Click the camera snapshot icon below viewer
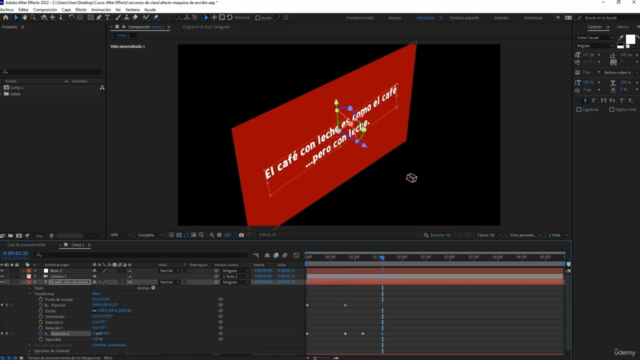Viewport: 640px width, 360px height. coord(241,235)
